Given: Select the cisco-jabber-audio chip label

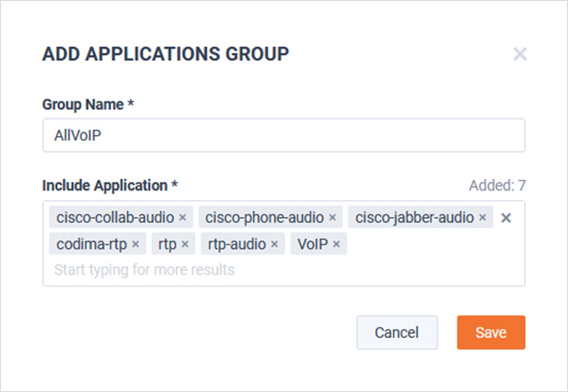Looking at the screenshot, I should tap(414, 218).
